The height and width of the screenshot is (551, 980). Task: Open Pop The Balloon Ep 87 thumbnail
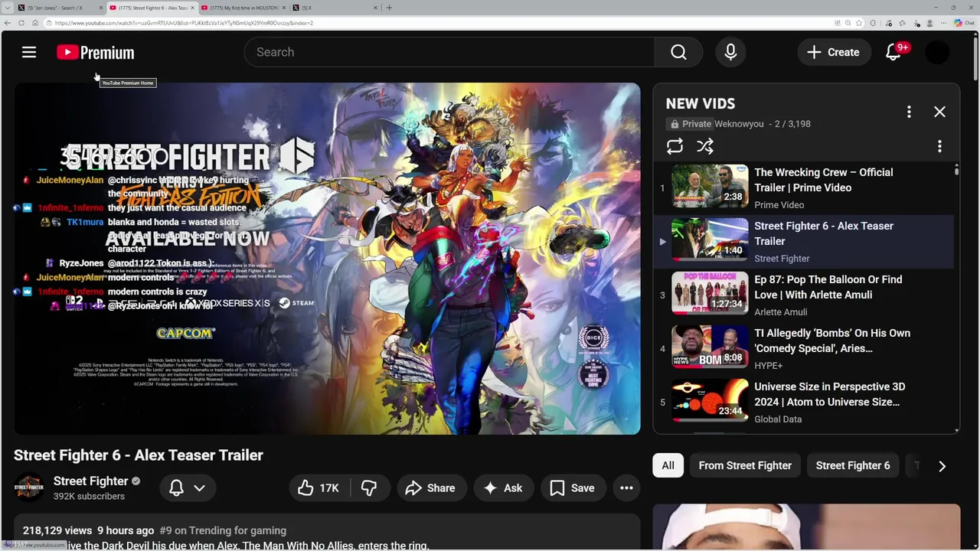tap(710, 293)
